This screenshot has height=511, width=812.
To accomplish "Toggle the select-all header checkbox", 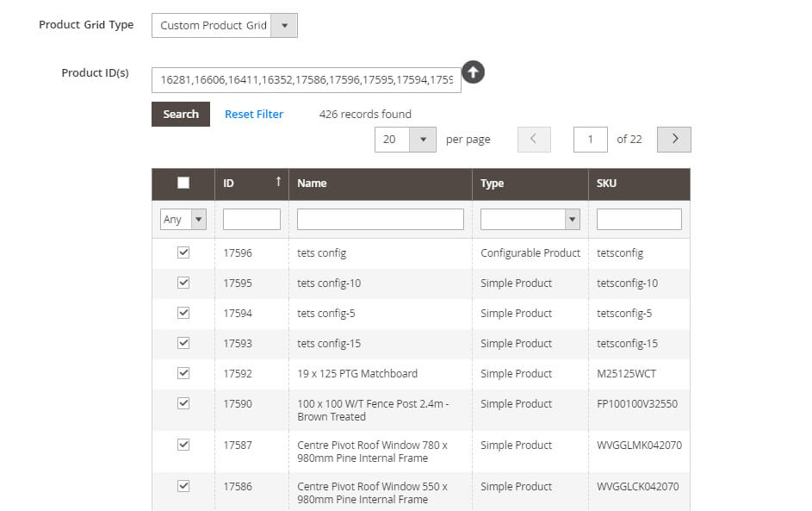I will tap(183, 183).
